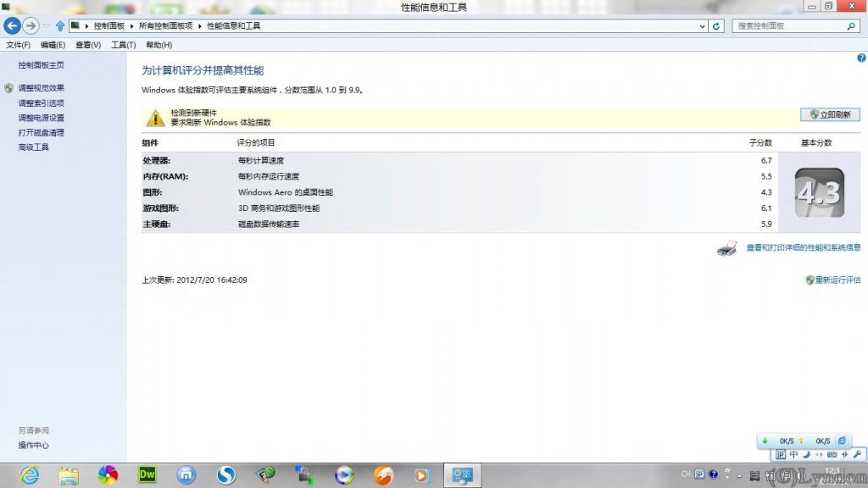The image size is (868, 488).
Task: Open the padlock-with-arrows app on taskbar
Action: pos(304,474)
